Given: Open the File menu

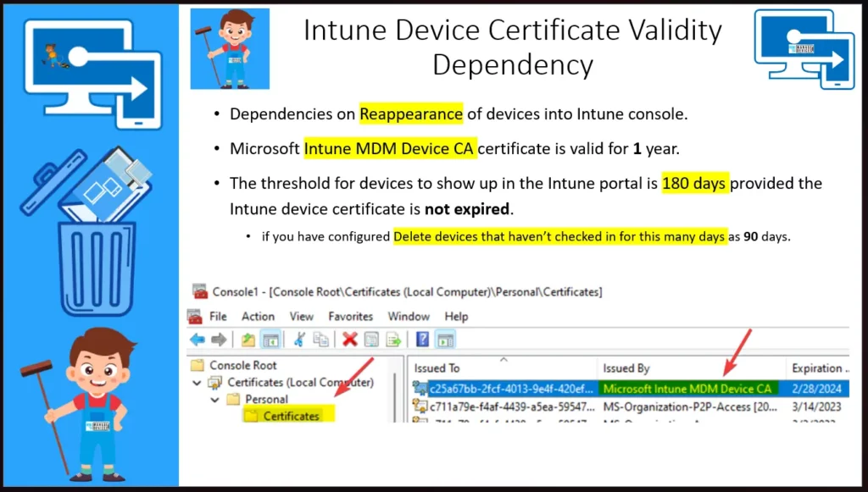Looking at the screenshot, I should 218,316.
